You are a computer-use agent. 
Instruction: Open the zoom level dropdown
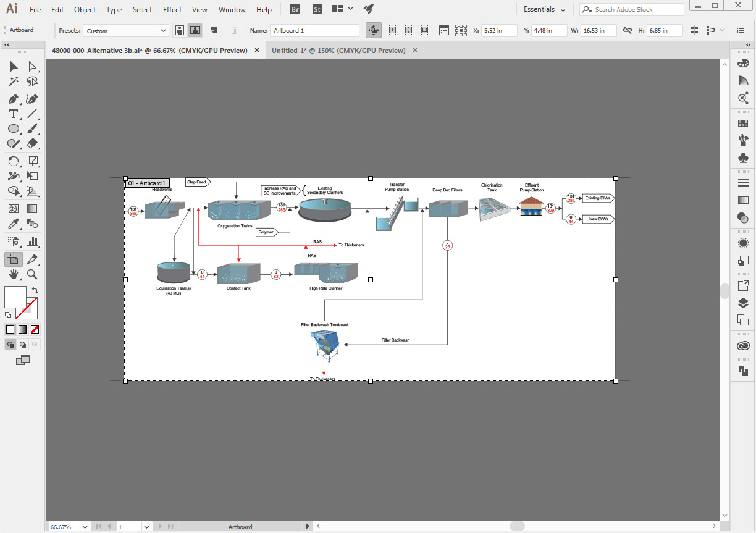click(85, 527)
